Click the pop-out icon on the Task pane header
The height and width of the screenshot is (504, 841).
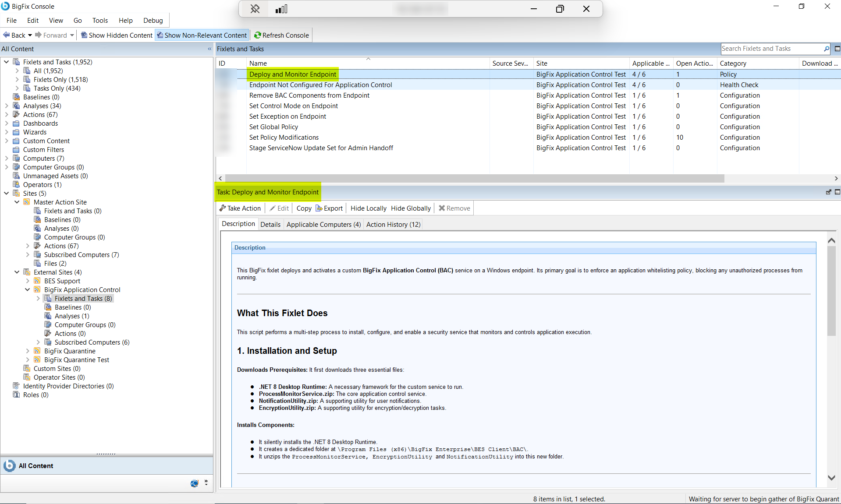point(828,192)
